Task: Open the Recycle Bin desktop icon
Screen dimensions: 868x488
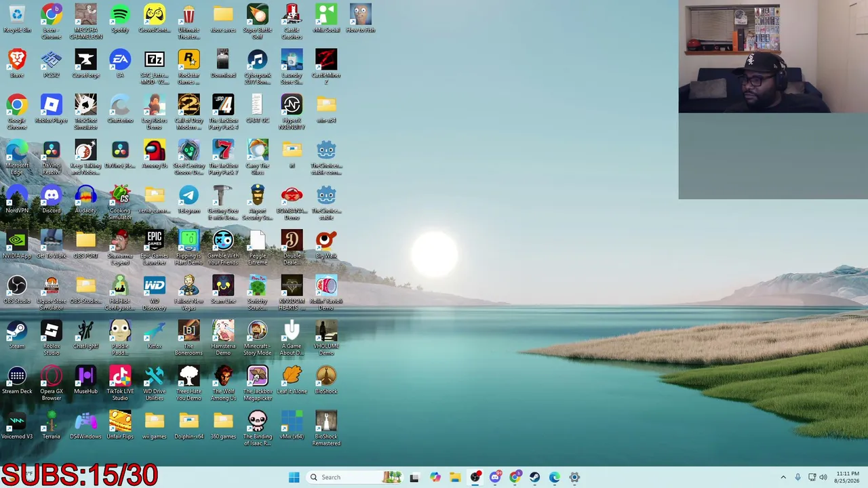Action: click(x=17, y=19)
